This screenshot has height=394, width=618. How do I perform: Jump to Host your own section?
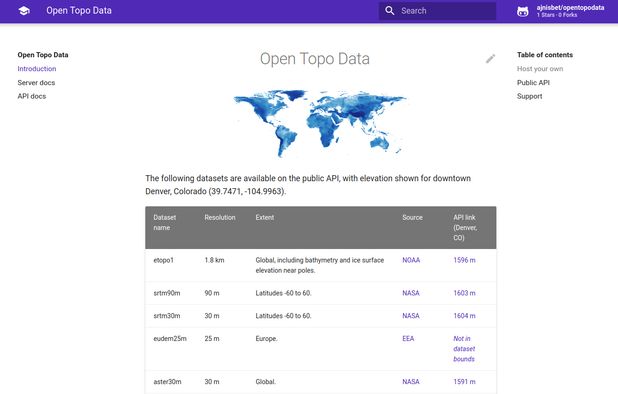click(x=540, y=69)
